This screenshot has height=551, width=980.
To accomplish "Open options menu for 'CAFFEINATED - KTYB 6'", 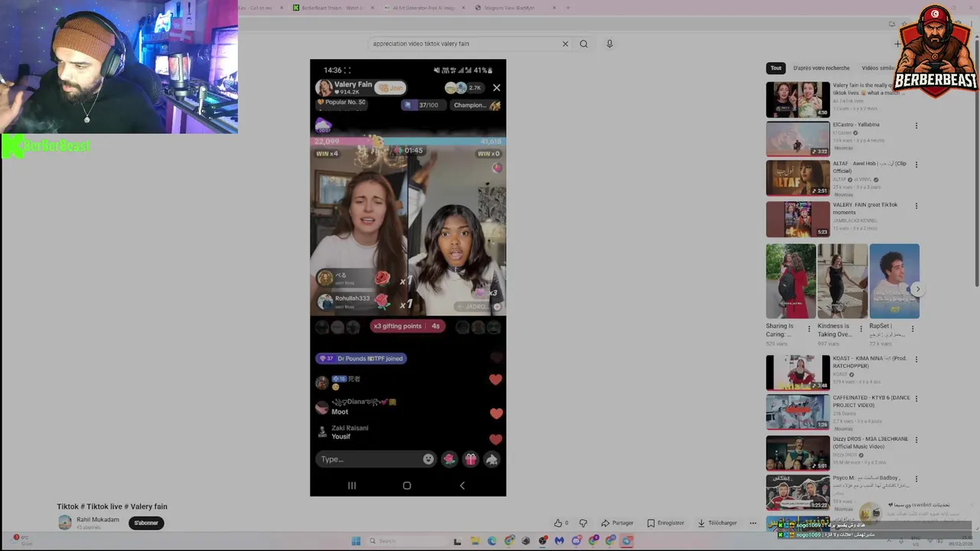I will (x=916, y=399).
